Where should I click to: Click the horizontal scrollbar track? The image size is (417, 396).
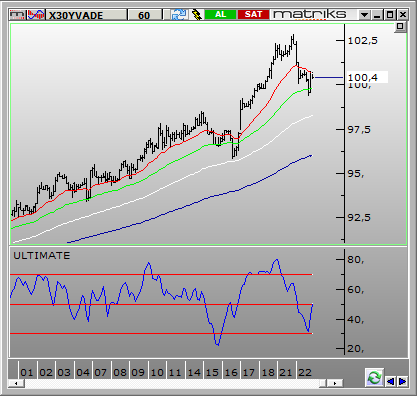tap(173, 383)
